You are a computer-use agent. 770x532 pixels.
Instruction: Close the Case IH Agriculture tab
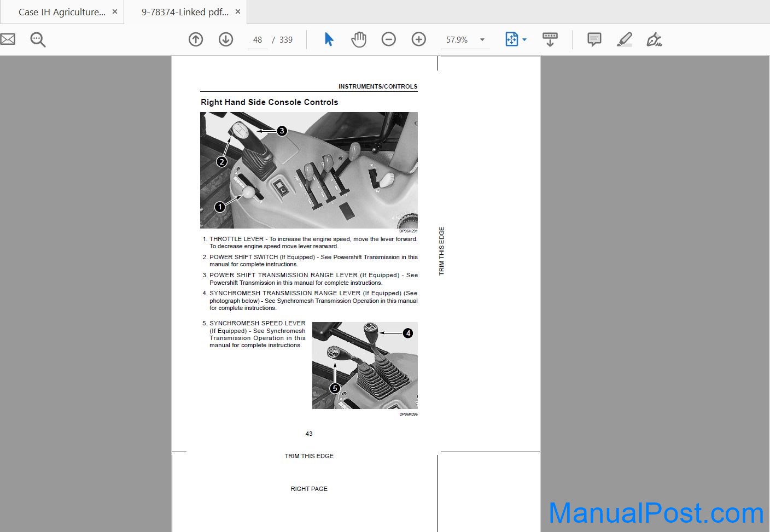[x=115, y=11]
